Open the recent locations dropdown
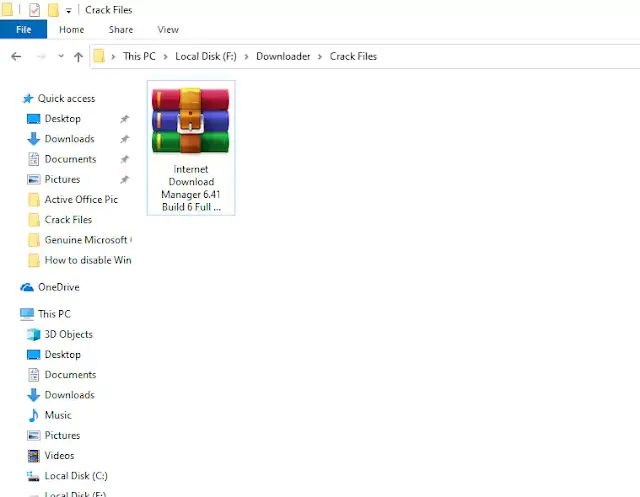The height and width of the screenshot is (497, 640). 61,56
